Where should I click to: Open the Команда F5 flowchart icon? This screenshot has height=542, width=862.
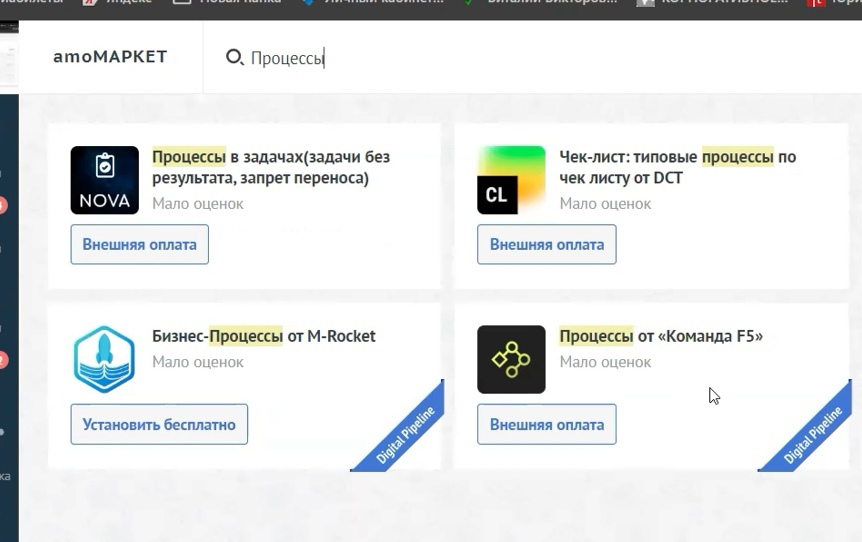coord(511,360)
